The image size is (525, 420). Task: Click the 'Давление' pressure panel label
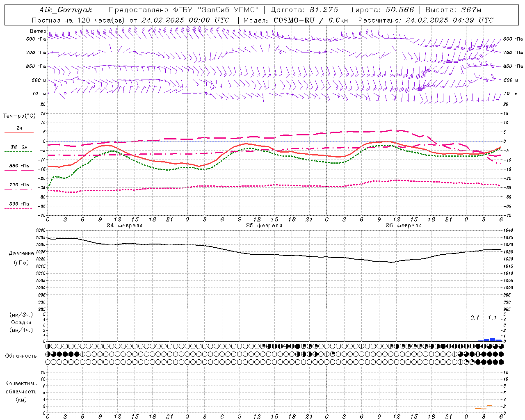[x=21, y=253]
